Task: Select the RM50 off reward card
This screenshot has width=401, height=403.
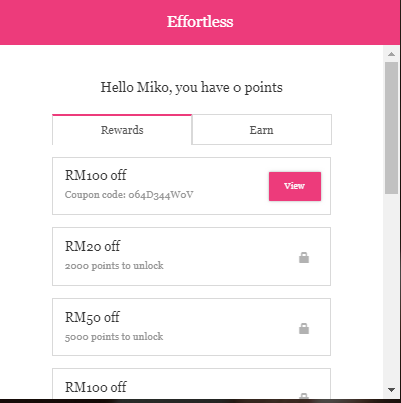Action: (191, 327)
